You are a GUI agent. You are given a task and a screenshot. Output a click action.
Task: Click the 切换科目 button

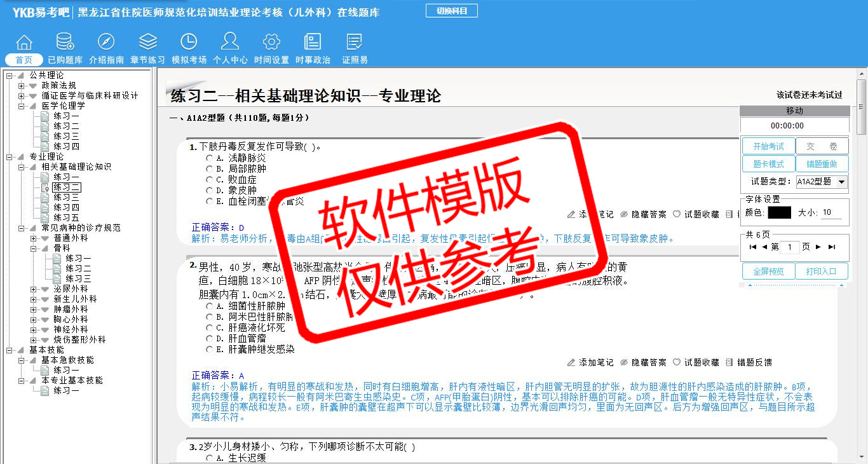[451, 11]
